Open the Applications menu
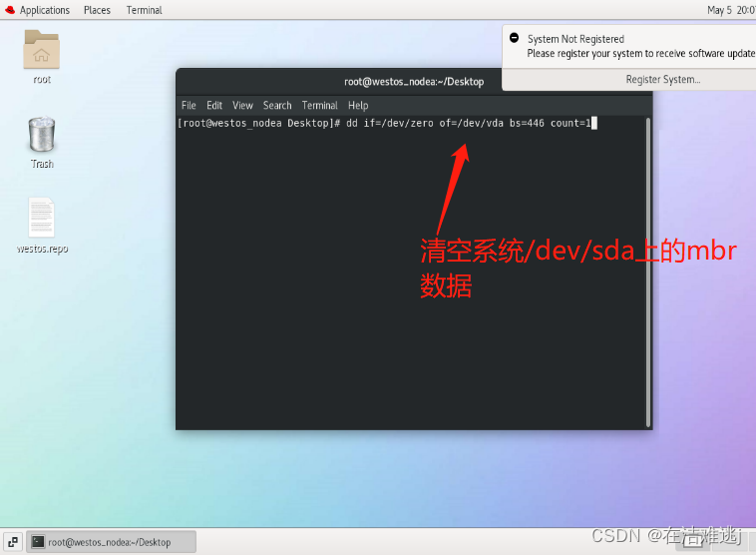Image resolution: width=756 pixels, height=555 pixels. pos(44,10)
